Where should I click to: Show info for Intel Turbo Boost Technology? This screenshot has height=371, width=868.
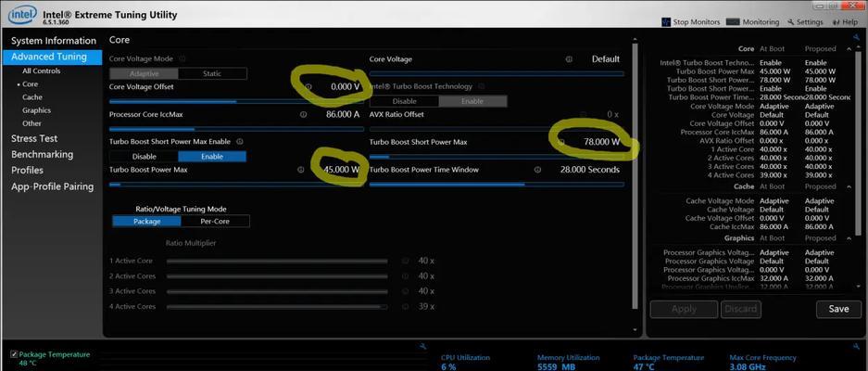(x=481, y=86)
